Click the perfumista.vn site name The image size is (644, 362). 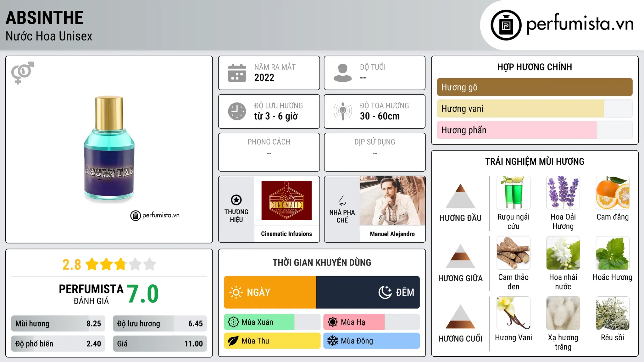580,24
